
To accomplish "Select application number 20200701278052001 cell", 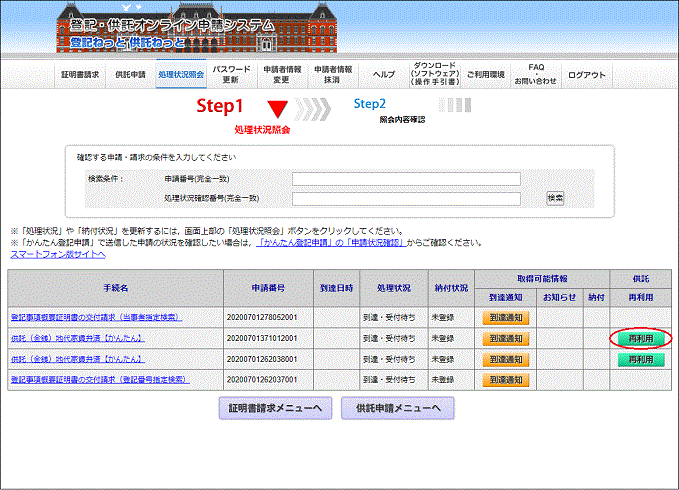I will [x=268, y=318].
